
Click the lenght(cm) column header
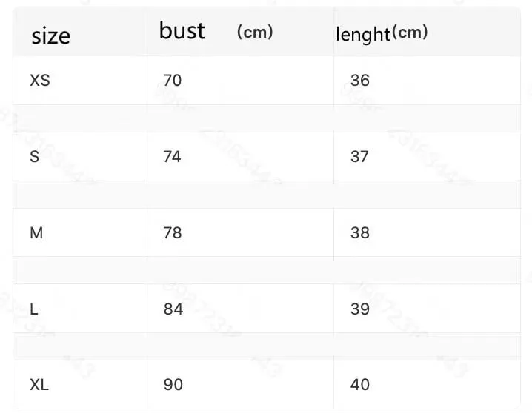click(382, 34)
